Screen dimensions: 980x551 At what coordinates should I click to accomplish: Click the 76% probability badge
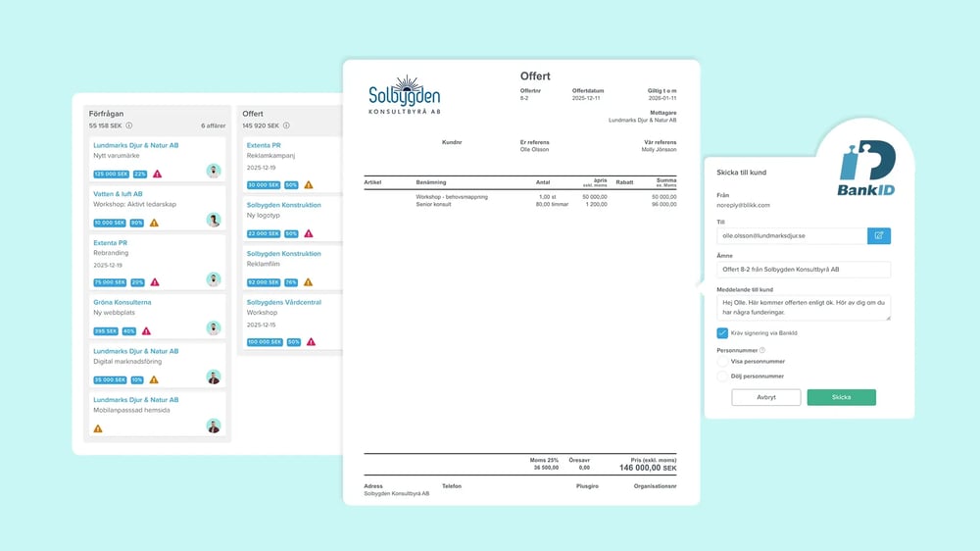[x=291, y=282]
